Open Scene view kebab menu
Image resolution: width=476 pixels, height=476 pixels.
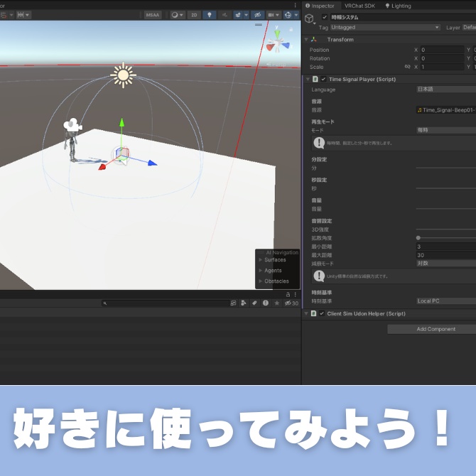(x=295, y=5)
